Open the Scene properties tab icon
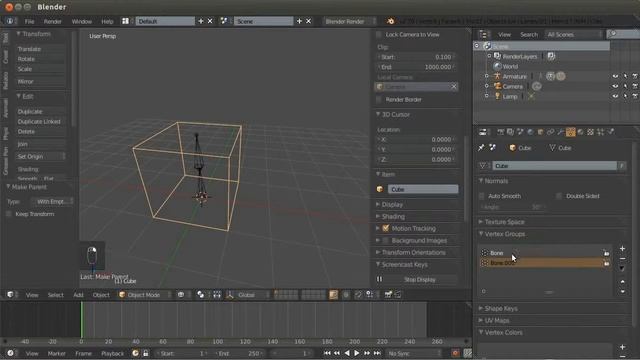The height and width of the screenshot is (360, 640). click(520, 132)
